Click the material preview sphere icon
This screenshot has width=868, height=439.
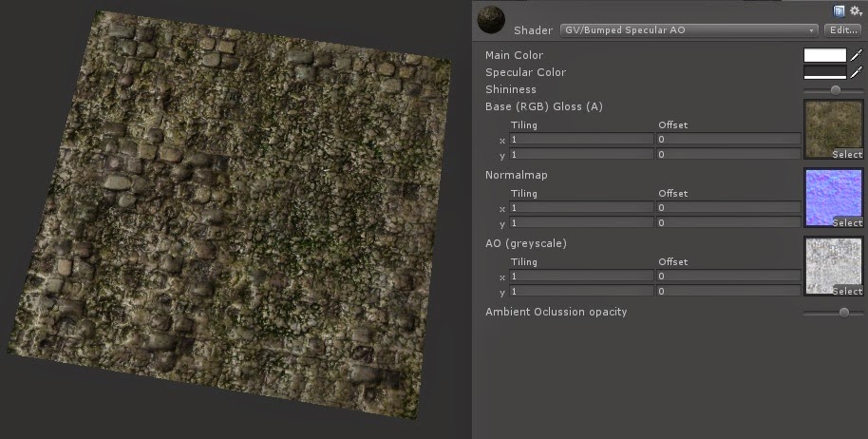coord(491,20)
